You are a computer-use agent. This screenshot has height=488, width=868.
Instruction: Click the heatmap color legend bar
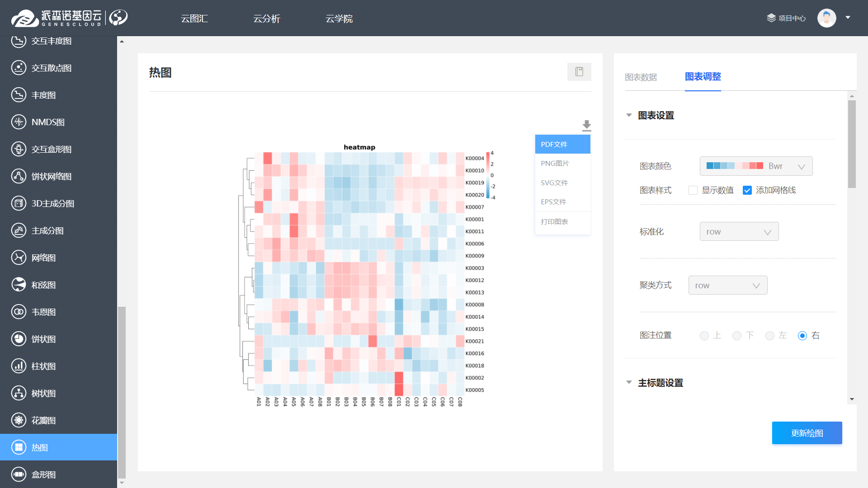tap(488, 175)
